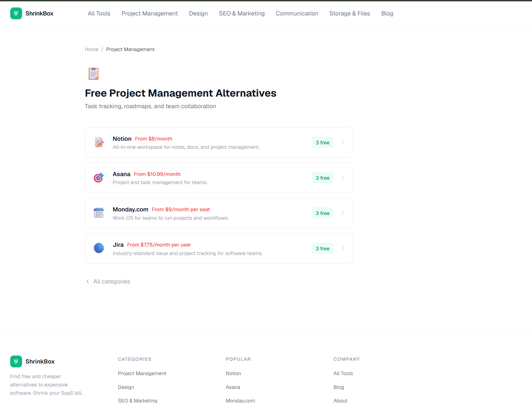The width and height of the screenshot is (532, 403).
Task: Click footer Monday.com popular link
Action: [240, 401]
